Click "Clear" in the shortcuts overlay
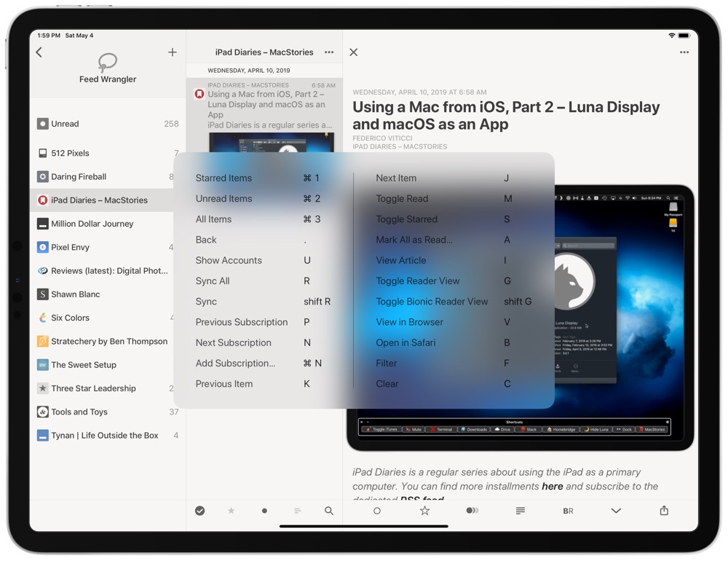Image resolution: width=728 pixels, height=561 pixels. (x=387, y=384)
